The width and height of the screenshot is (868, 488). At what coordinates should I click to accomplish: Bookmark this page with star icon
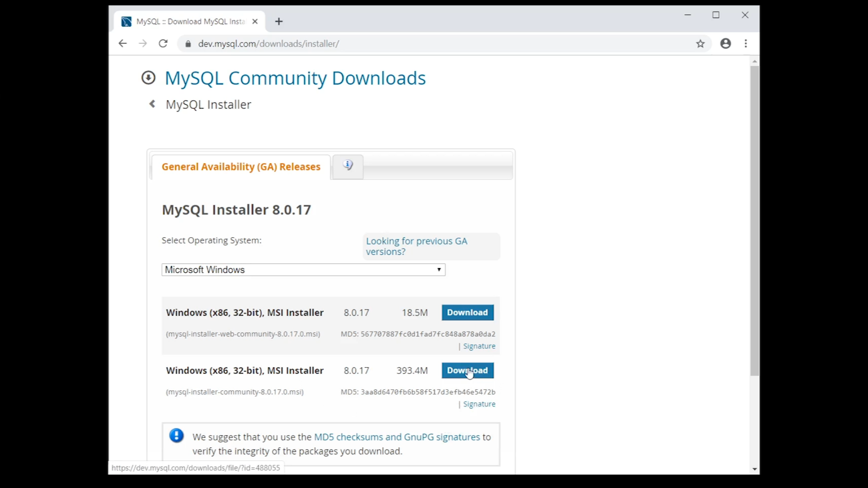click(x=700, y=44)
